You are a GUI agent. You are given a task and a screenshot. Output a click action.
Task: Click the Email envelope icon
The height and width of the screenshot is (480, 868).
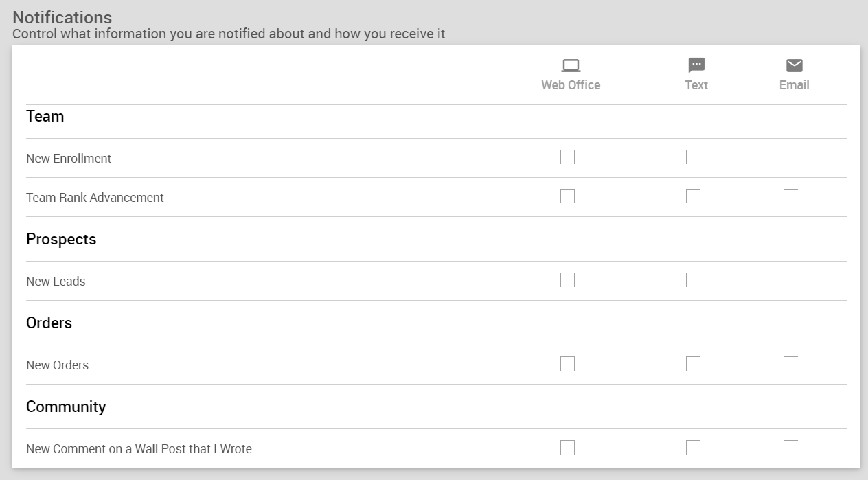tap(794, 65)
